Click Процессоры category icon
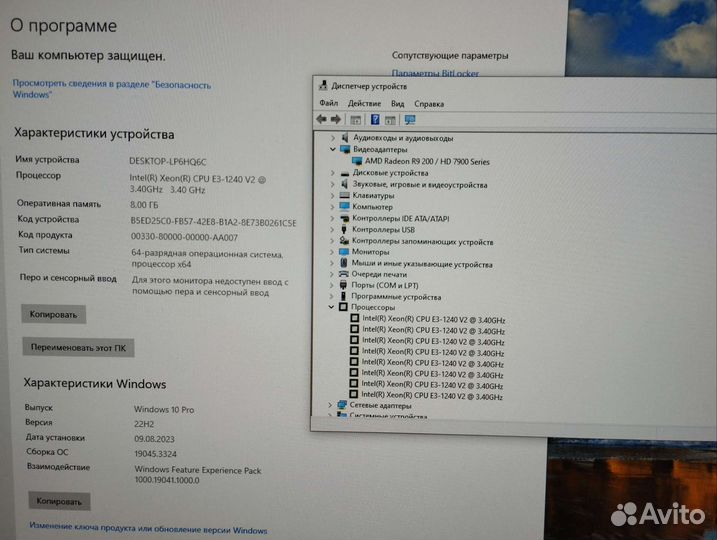Image resolution: width=717 pixels, height=540 pixels. (343, 307)
